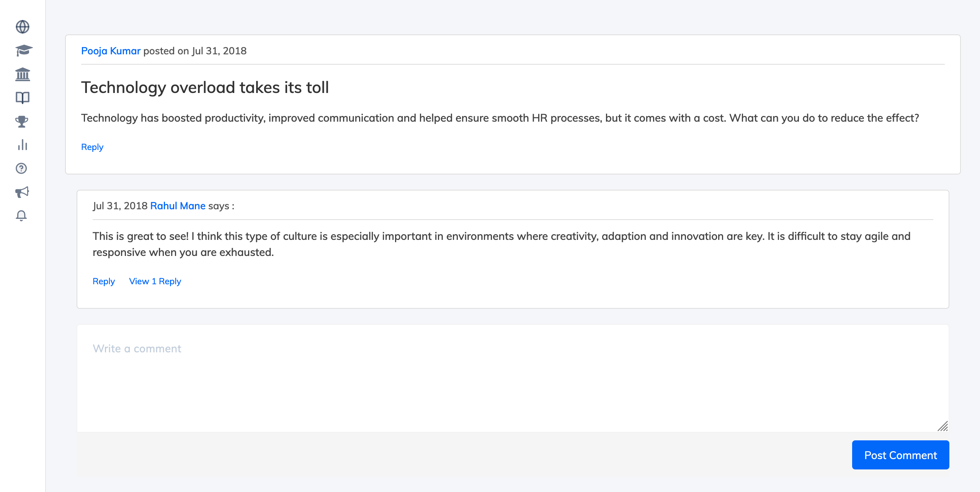Expand View 1 Reply under comment

click(155, 281)
